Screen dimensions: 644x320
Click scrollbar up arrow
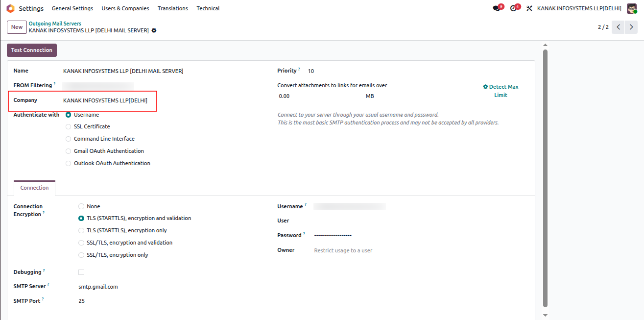545,45
